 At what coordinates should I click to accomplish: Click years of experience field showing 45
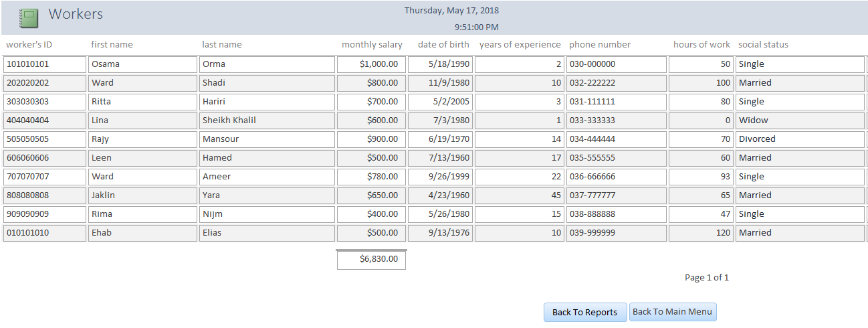pos(520,195)
